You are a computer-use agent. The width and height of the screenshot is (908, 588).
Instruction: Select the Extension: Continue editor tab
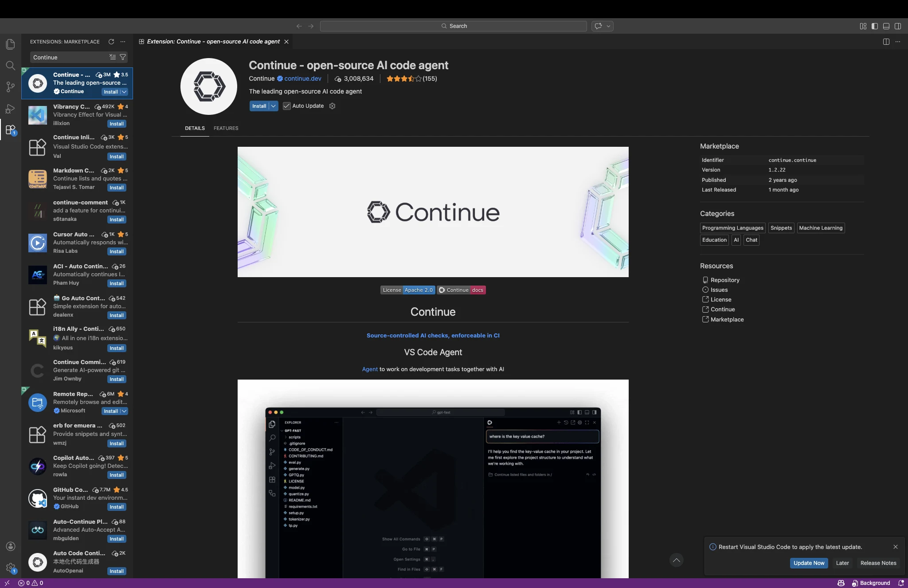[213, 42]
